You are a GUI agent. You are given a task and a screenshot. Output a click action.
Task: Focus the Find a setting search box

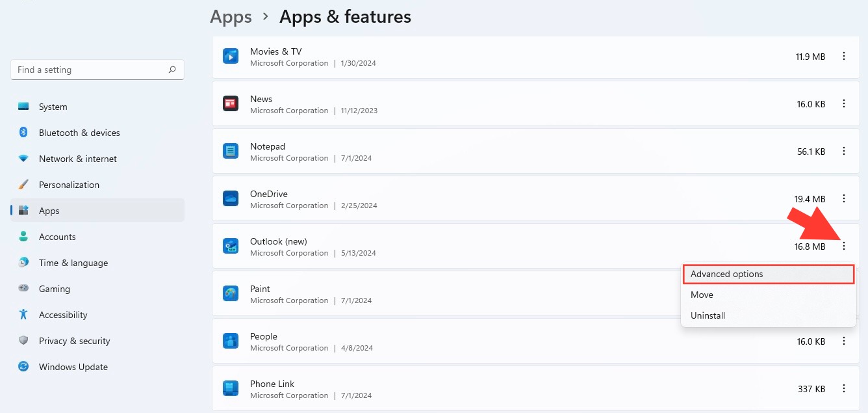click(97, 70)
